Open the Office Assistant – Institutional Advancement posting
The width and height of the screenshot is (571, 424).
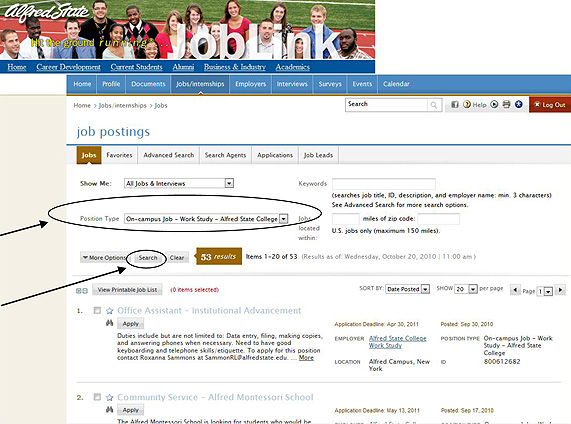tap(209, 311)
